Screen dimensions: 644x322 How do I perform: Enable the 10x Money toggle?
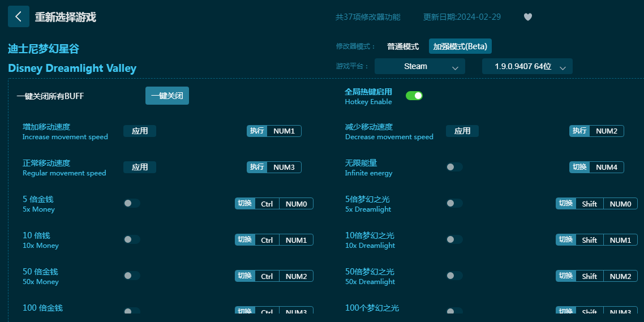[x=132, y=239]
